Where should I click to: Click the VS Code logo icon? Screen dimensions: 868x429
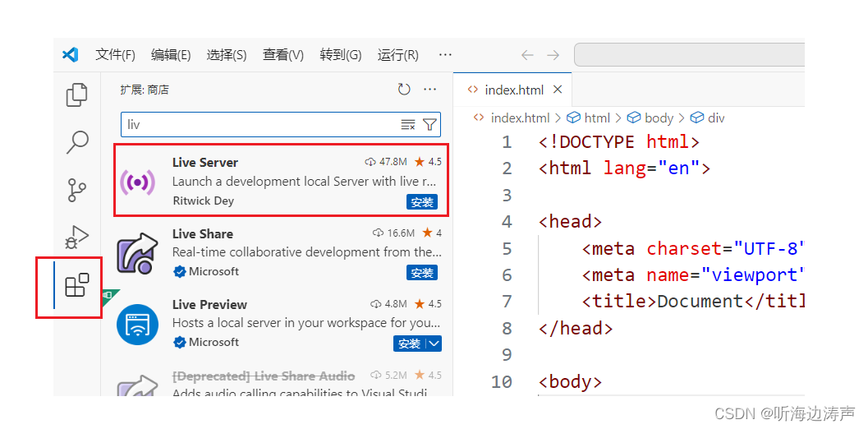[x=71, y=55]
